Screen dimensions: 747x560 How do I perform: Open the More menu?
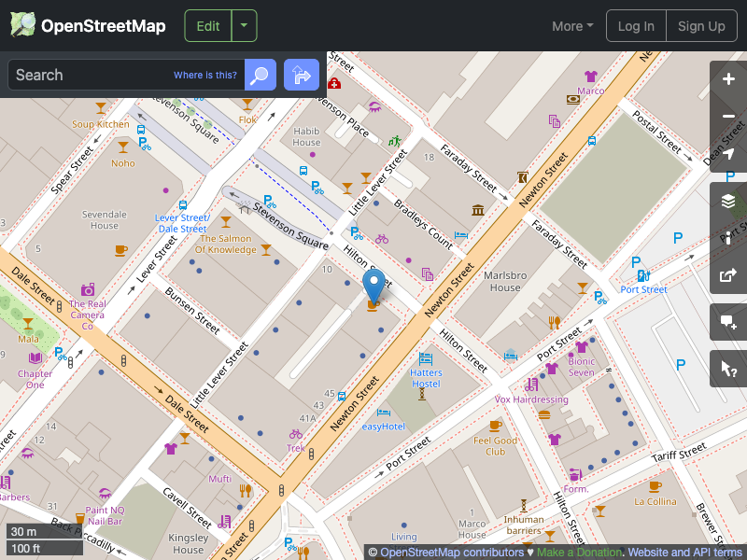[x=571, y=25]
